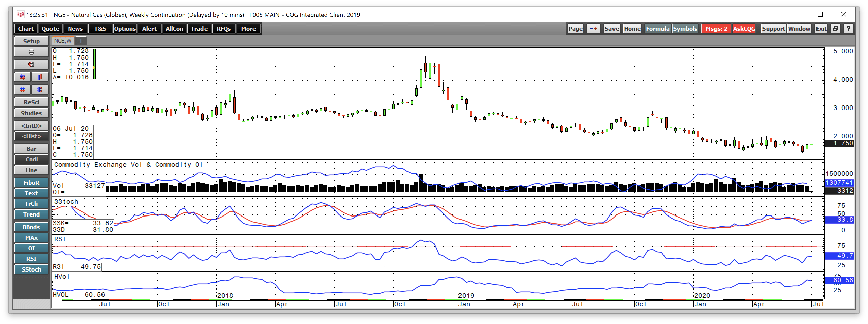This screenshot has height=324, width=868.
Task: Open the Window menu dropdown
Action: pos(799,29)
